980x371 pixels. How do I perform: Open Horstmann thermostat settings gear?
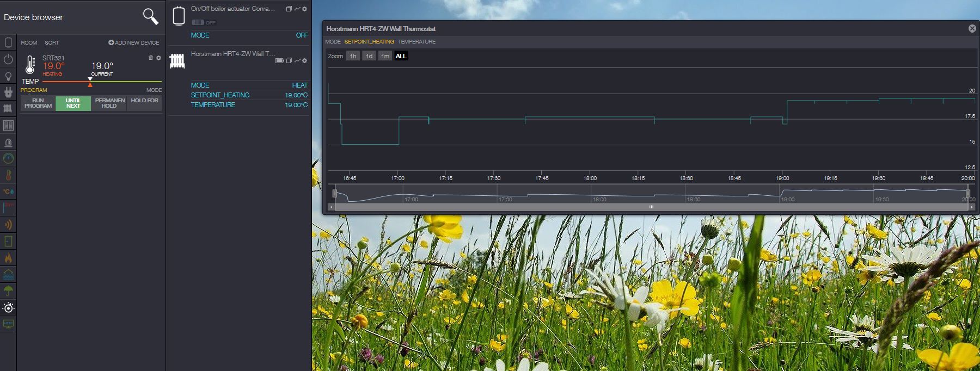tap(304, 60)
